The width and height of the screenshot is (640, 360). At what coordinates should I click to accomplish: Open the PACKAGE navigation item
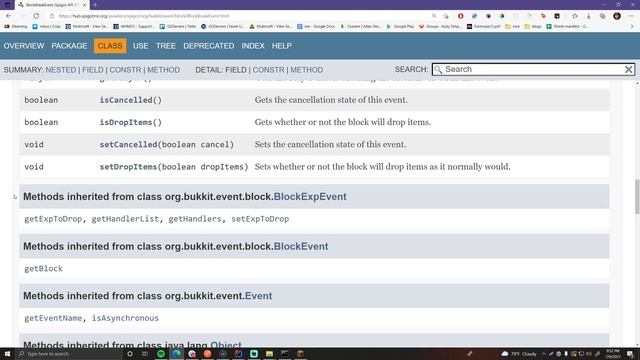(69, 46)
